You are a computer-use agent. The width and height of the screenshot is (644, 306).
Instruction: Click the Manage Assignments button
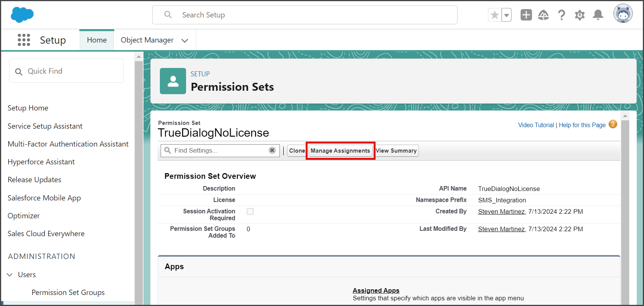[340, 151]
